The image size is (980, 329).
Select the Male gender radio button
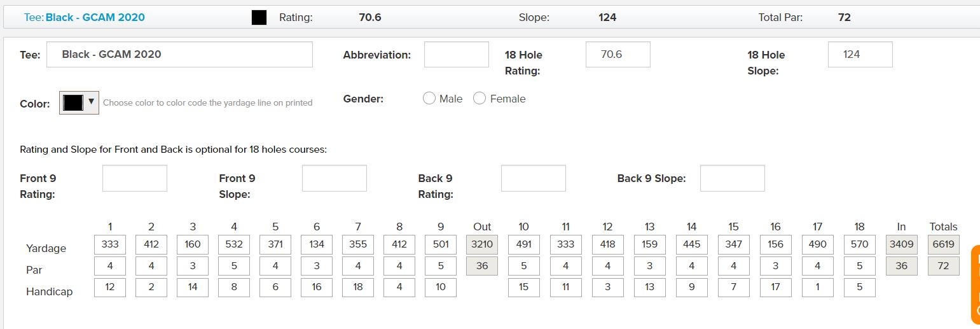point(429,99)
